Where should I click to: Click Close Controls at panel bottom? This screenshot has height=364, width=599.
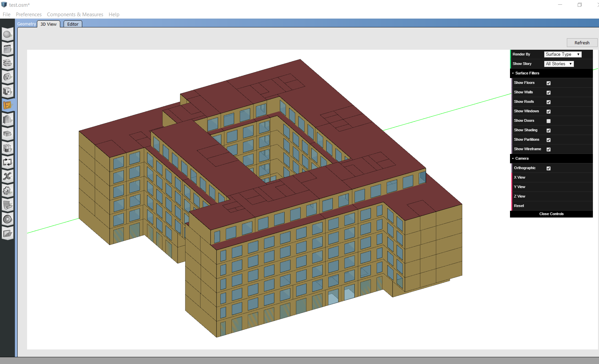551,214
